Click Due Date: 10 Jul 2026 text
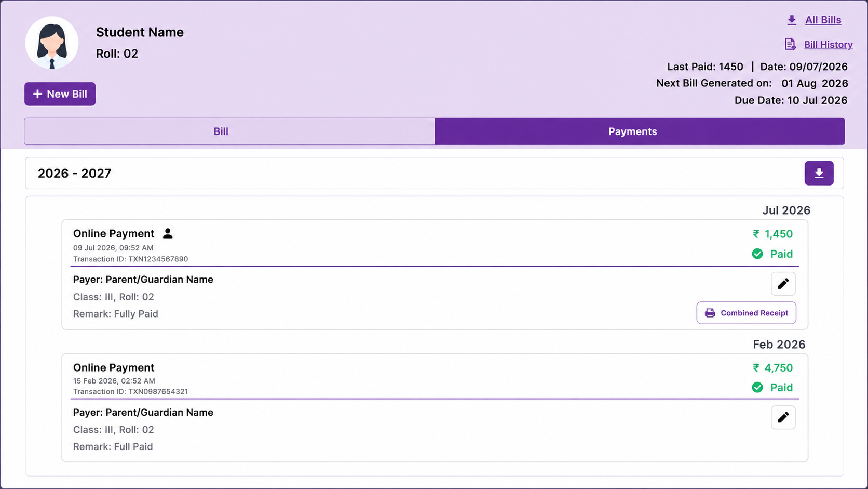 point(791,100)
